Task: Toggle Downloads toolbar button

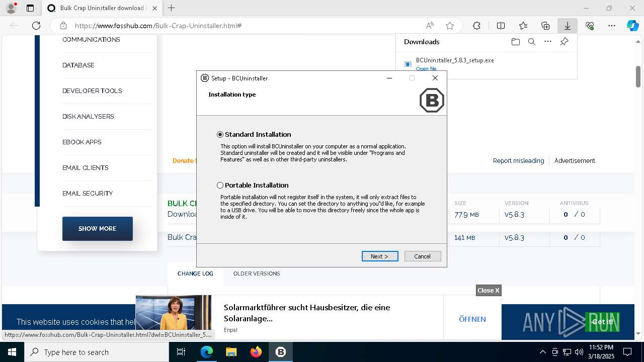Action: tap(568, 26)
